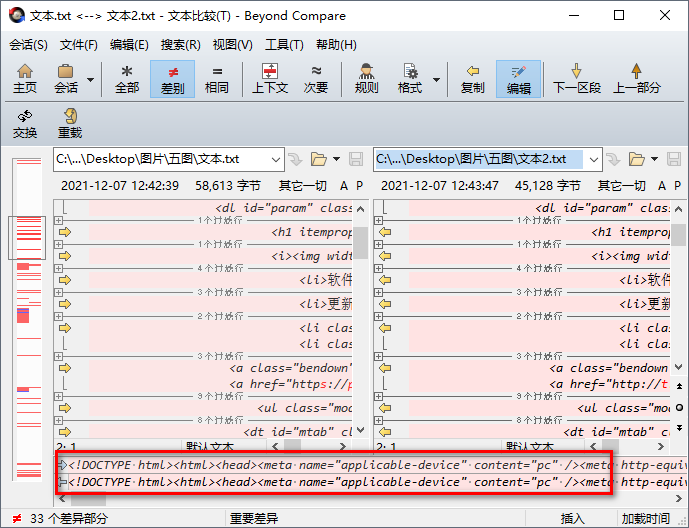689x528 pixels.
Task: Click the bottom line-detail horizontal scrollbar thumb
Action: 88,499
